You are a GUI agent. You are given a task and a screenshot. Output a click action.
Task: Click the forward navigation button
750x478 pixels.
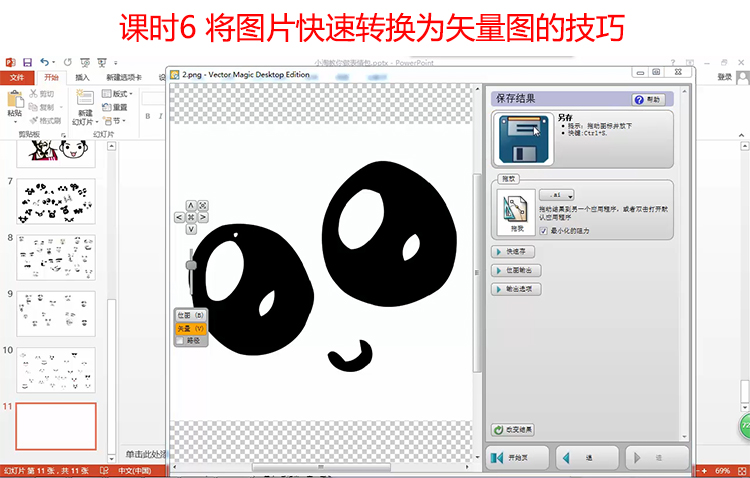tap(657, 458)
